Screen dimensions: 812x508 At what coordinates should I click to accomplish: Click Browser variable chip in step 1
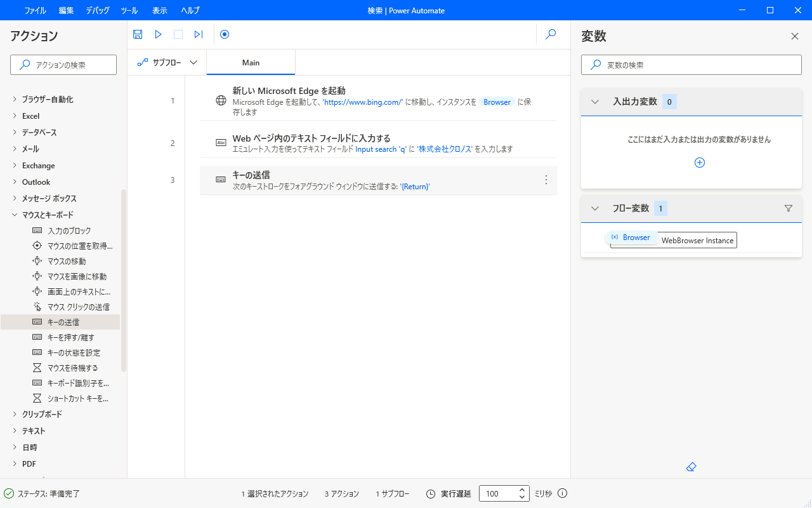click(497, 102)
